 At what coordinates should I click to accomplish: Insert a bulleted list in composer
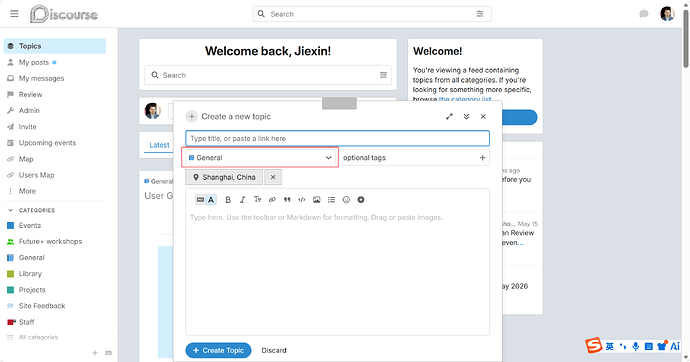tap(331, 200)
